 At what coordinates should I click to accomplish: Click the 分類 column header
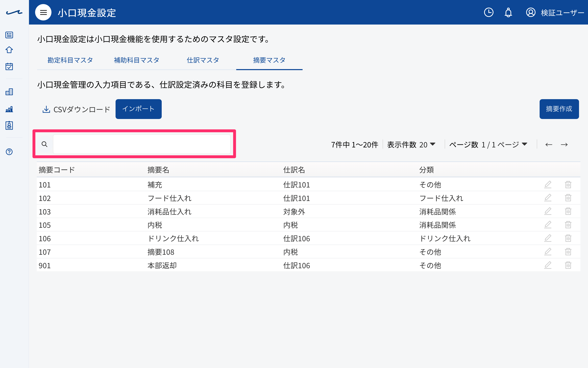tap(427, 170)
